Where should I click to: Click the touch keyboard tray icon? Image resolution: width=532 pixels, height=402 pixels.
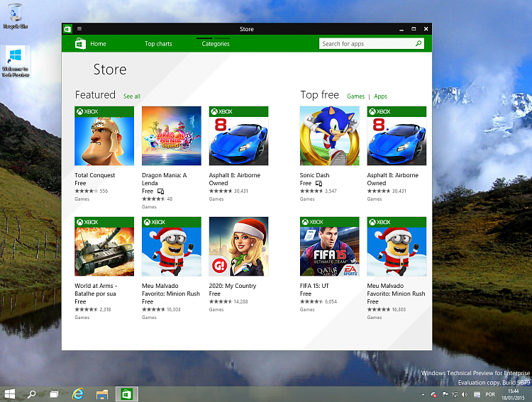(x=477, y=394)
